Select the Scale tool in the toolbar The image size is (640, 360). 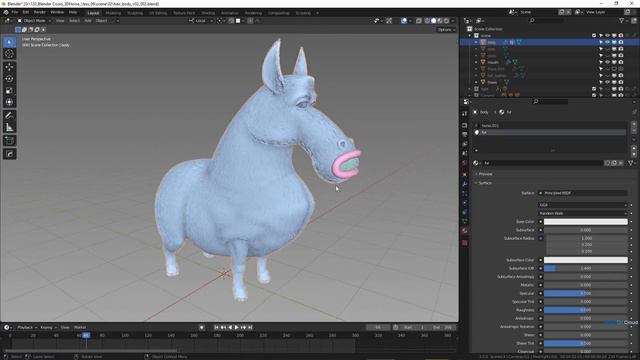pyautogui.click(x=9, y=91)
